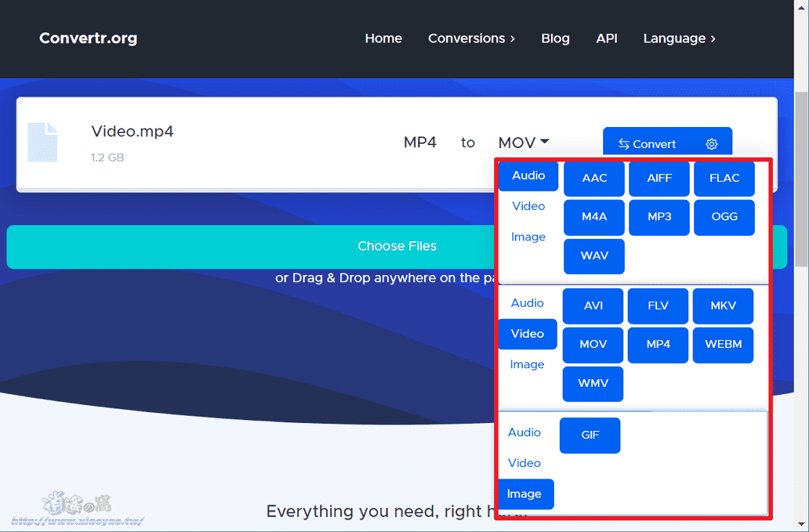809x532 pixels.
Task: Click the Video.mp4 file thumbnail icon
Action: (43, 141)
